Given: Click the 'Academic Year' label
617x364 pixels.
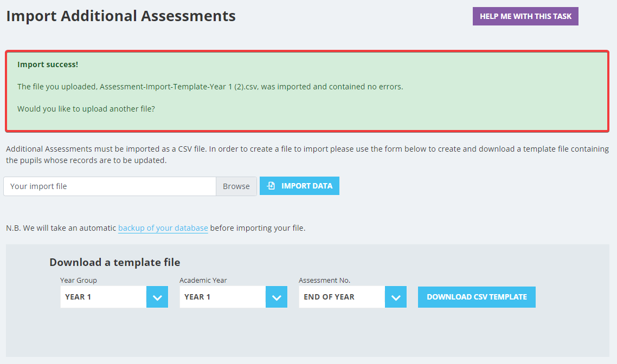Looking at the screenshot, I should pos(203,280).
